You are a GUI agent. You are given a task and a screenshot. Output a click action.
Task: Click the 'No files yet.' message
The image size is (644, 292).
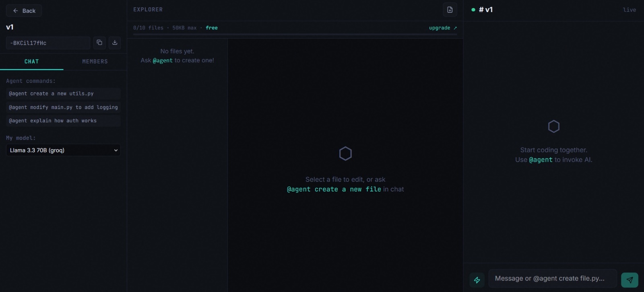177,51
